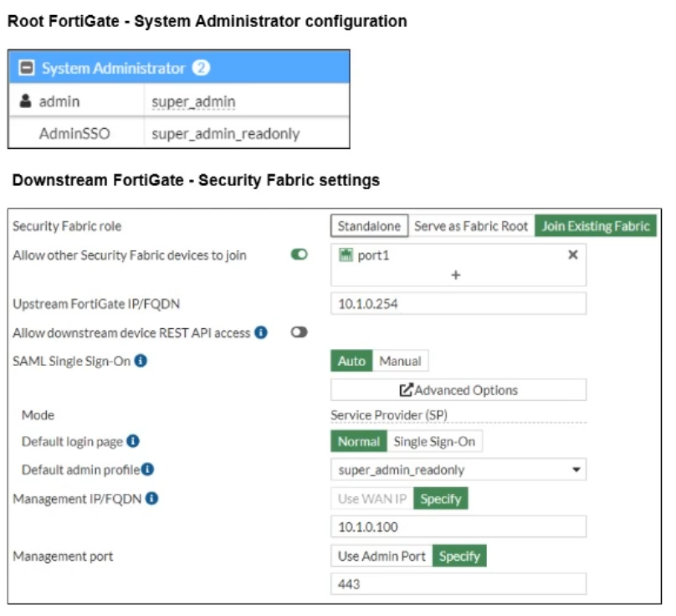The width and height of the screenshot is (676, 616).
Task: Switch SAML Single Sign-On to Manual
Action: point(400,362)
